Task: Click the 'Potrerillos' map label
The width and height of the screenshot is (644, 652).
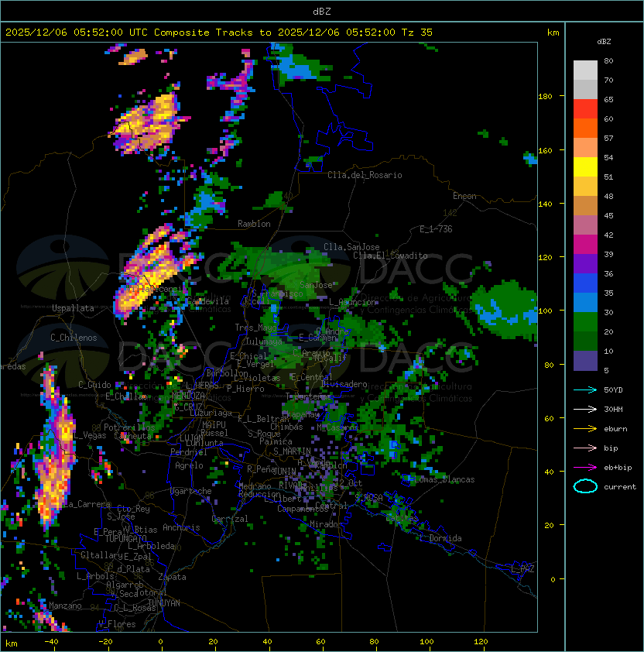Action: tap(129, 427)
